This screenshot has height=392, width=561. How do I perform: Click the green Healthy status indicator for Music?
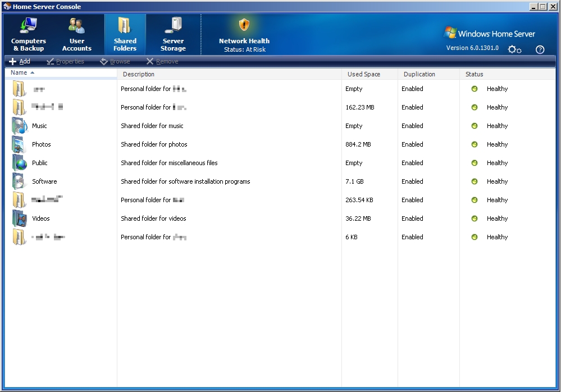click(475, 126)
